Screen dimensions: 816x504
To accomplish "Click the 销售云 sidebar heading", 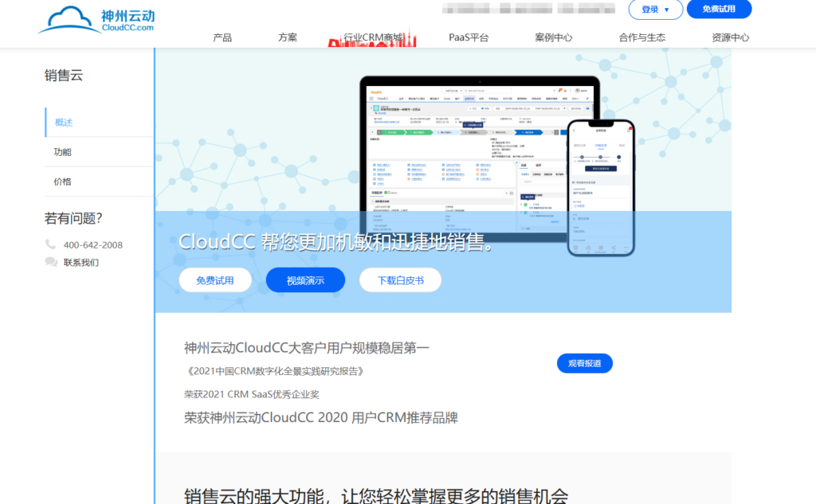I will click(64, 76).
